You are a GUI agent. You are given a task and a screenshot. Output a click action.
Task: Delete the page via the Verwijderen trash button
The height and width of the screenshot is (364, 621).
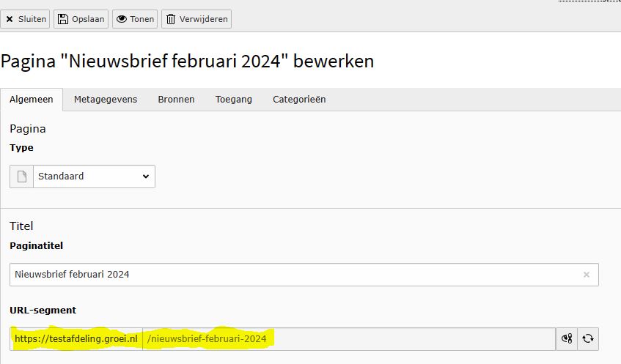pos(196,19)
